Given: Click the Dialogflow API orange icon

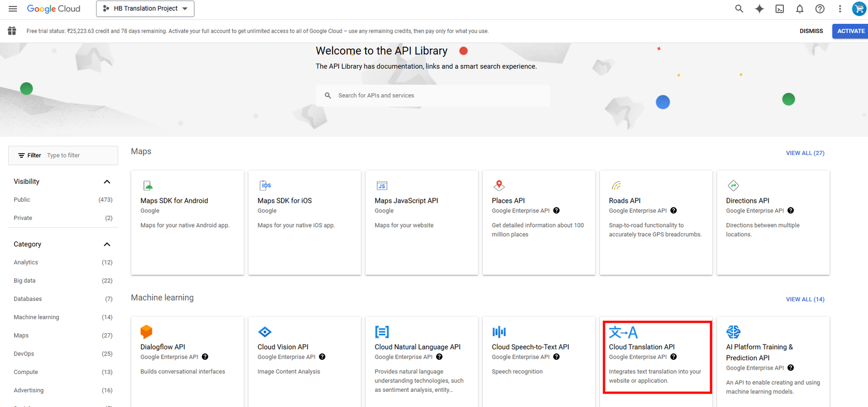Looking at the screenshot, I should pos(146,332).
